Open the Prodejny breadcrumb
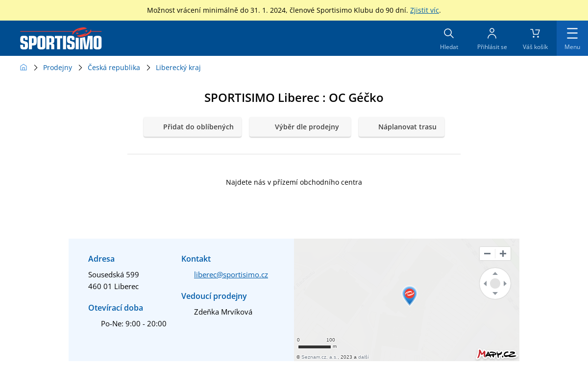This screenshot has width=588, height=392. pyautogui.click(x=57, y=68)
